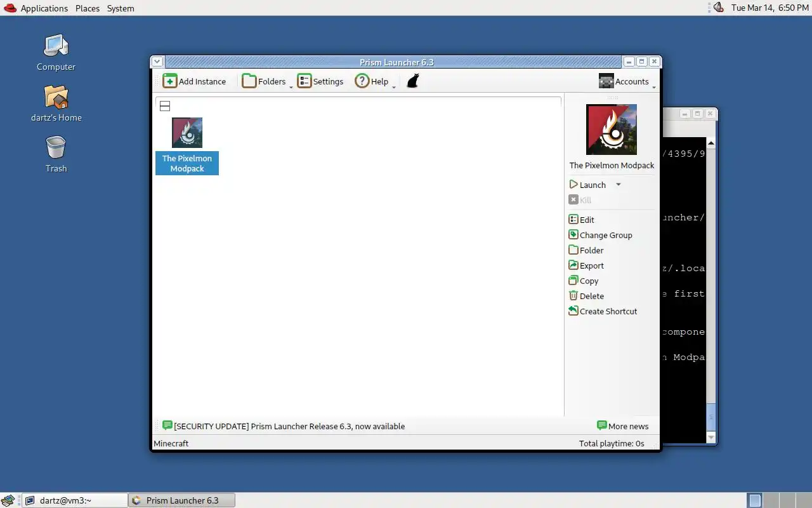This screenshot has height=508, width=812.
Task: Switch to dartz@vm3 terminal taskbar item
Action: point(75,500)
